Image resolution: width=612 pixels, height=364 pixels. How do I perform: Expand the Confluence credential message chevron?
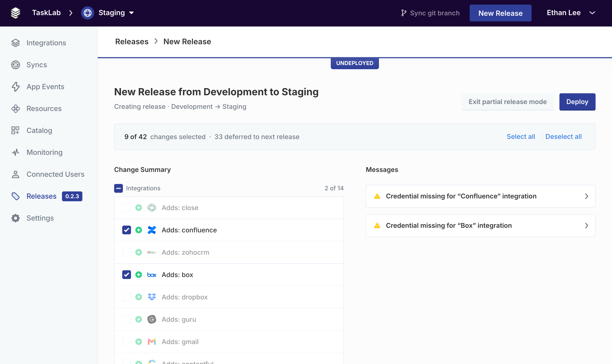[587, 196]
